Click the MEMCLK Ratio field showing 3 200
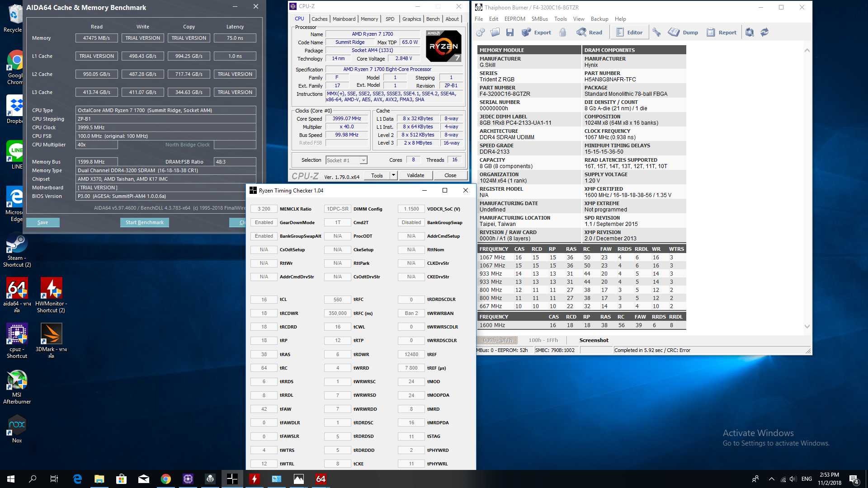Viewport: 868px width, 488px height. (264, 209)
